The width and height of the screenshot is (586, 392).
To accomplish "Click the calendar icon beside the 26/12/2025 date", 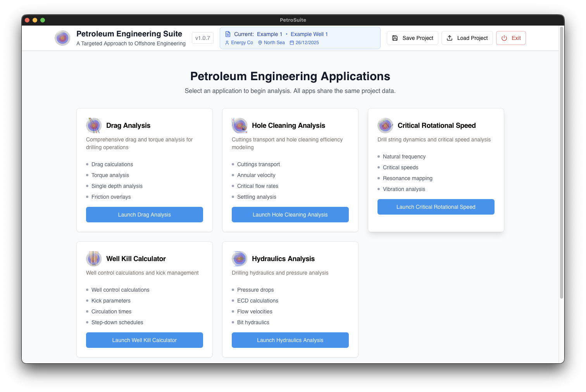I will [291, 43].
